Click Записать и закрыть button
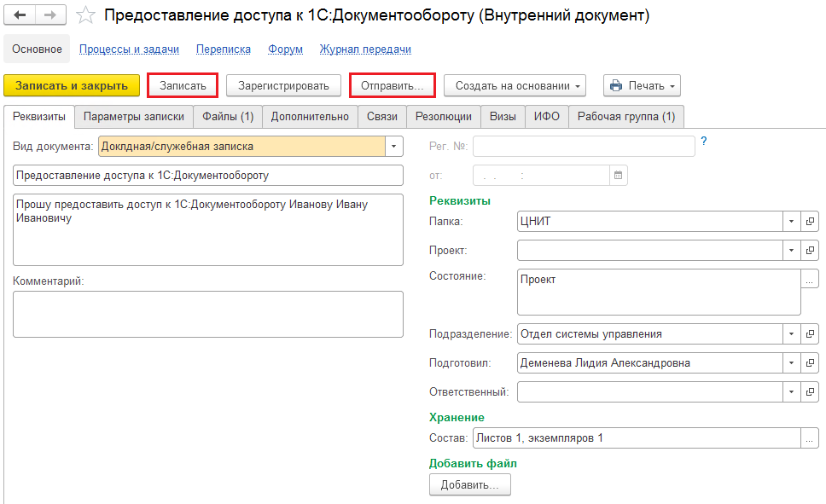The height and width of the screenshot is (504, 826). [x=72, y=86]
